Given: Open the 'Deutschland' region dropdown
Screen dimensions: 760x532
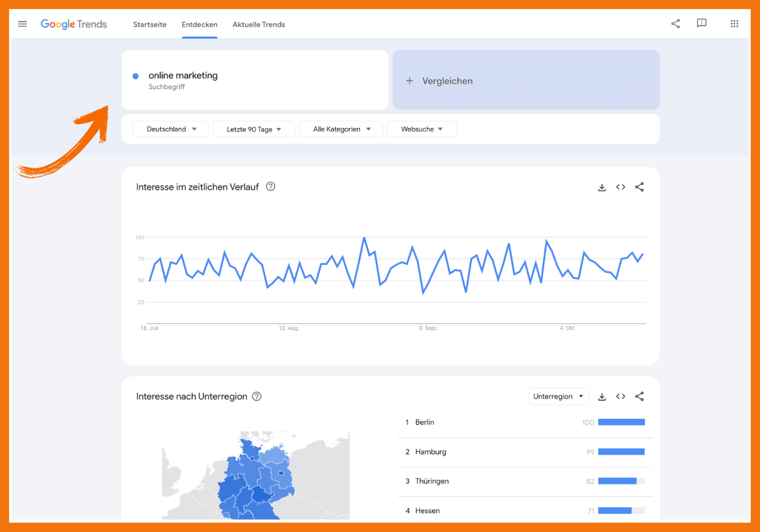Looking at the screenshot, I should point(170,129).
